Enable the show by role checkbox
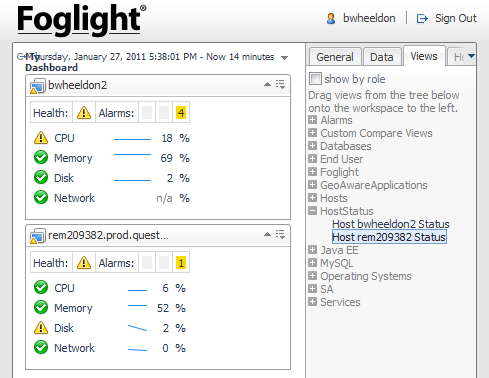489x378 pixels. [315, 79]
